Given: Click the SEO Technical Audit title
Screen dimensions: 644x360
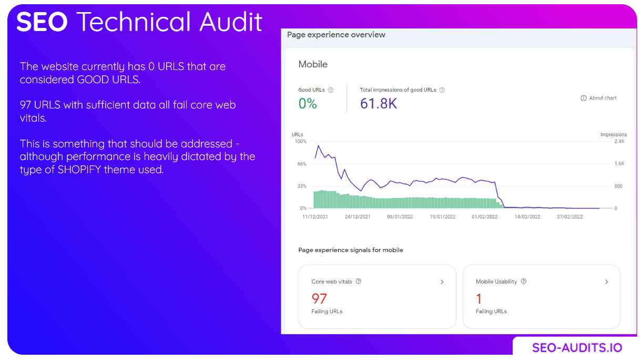Looking at the screenshot, I should click(139, 22).
